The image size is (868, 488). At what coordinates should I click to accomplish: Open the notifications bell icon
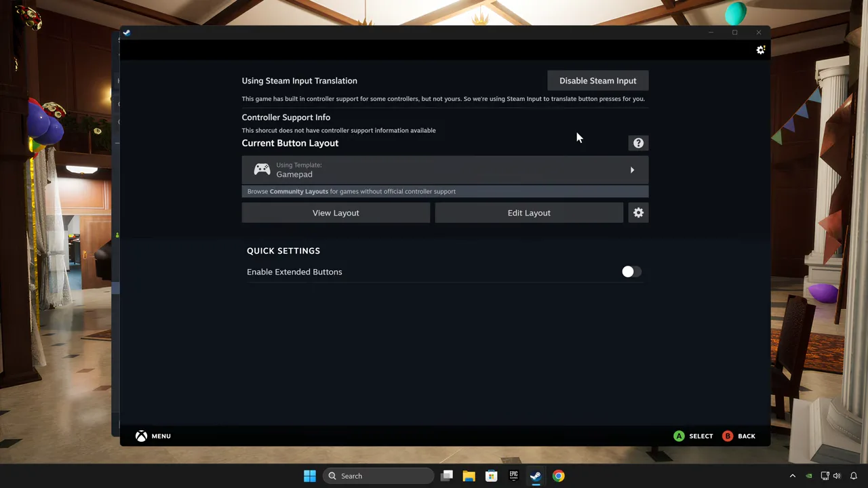click(854, 476)
